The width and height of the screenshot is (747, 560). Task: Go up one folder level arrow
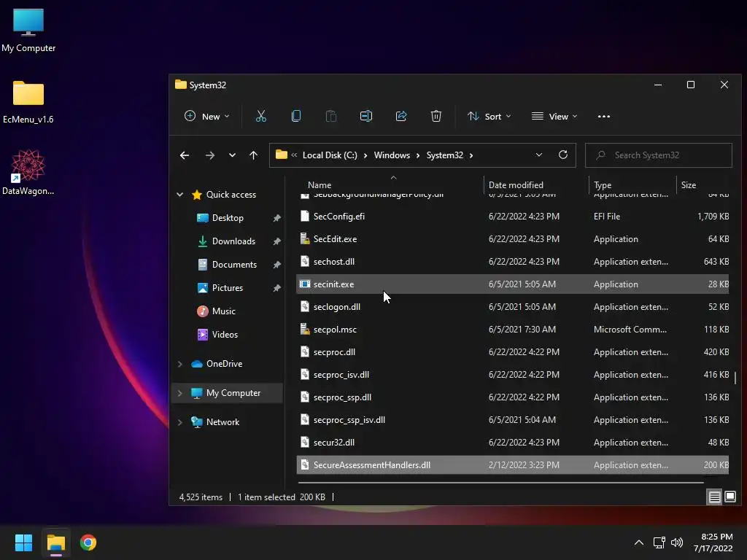click(x=253, y=155)
